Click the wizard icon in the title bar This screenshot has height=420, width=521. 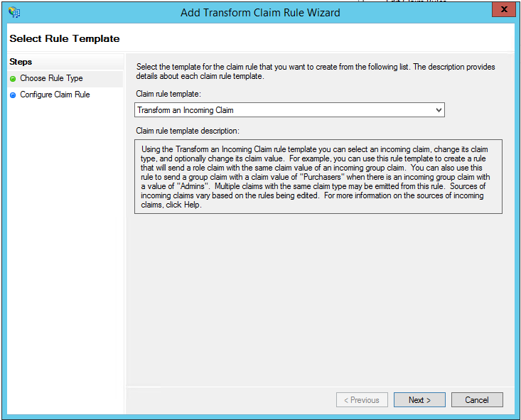coord(14,12)
